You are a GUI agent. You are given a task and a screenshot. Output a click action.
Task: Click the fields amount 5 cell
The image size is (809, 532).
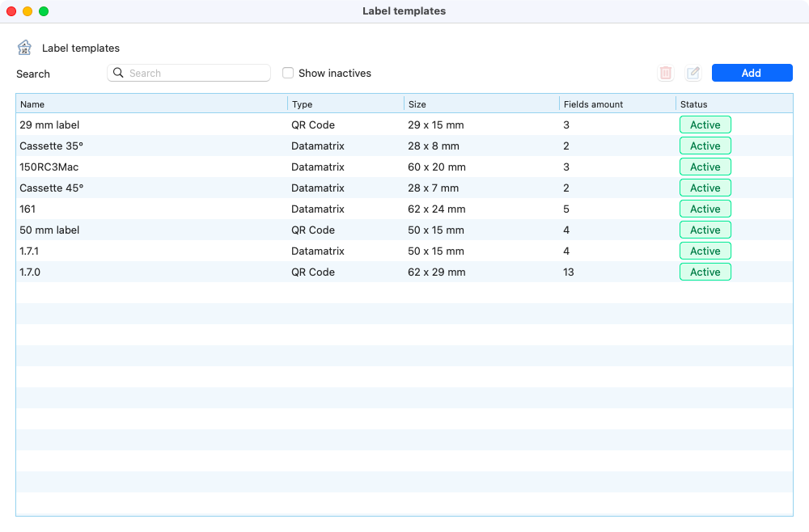566,209
